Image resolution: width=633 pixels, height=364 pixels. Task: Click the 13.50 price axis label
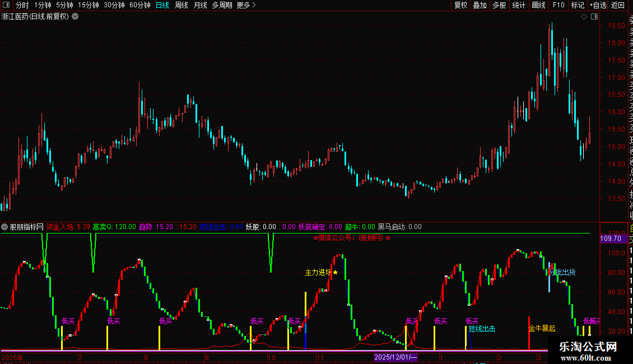[616, 199]
